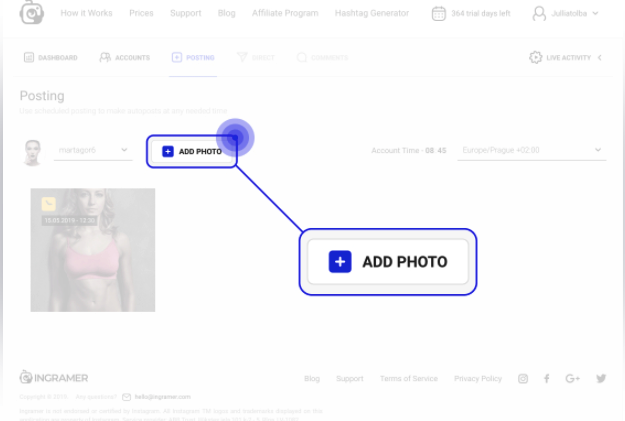Click the blue plus icon on ADD PHOTO
The width and height of the screenshot is (625, 421).
168,151
